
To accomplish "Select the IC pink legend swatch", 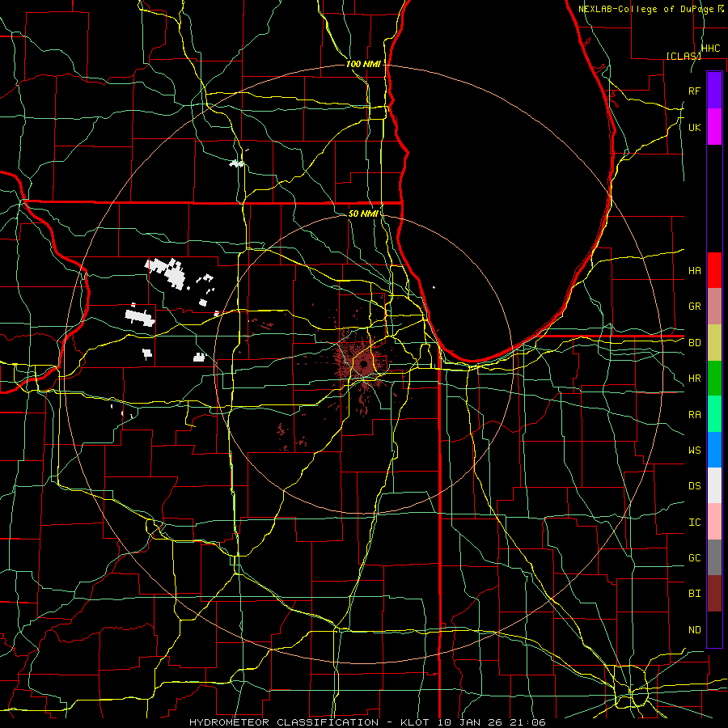I will point(714,522).
